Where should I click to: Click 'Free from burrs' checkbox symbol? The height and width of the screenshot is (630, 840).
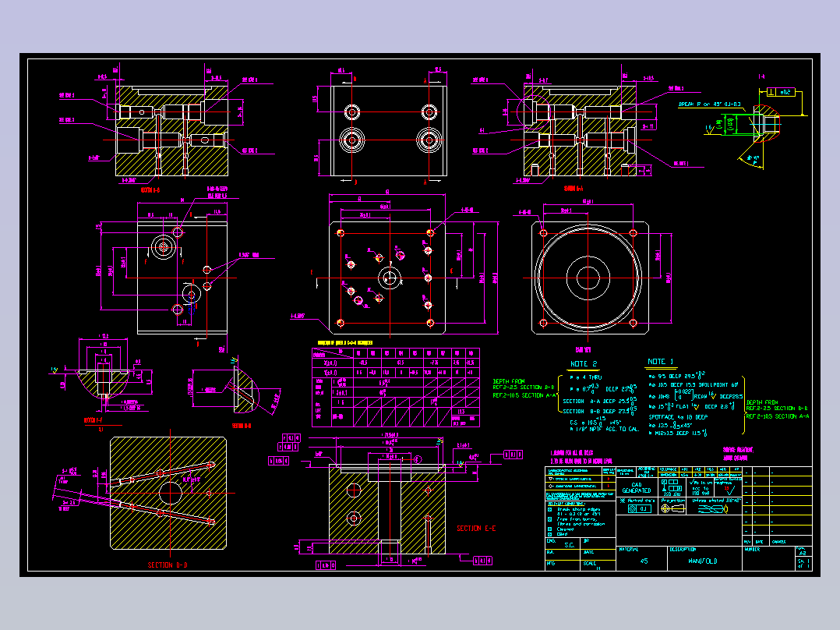[x=549, y=519]
